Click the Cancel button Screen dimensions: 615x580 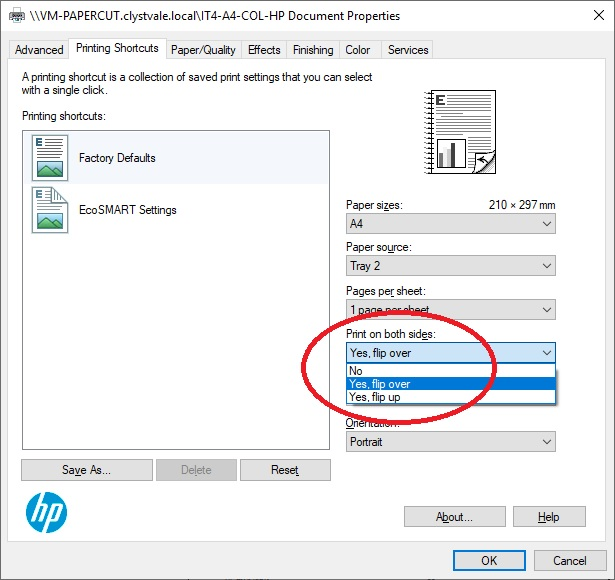click(x=570, y=560)
